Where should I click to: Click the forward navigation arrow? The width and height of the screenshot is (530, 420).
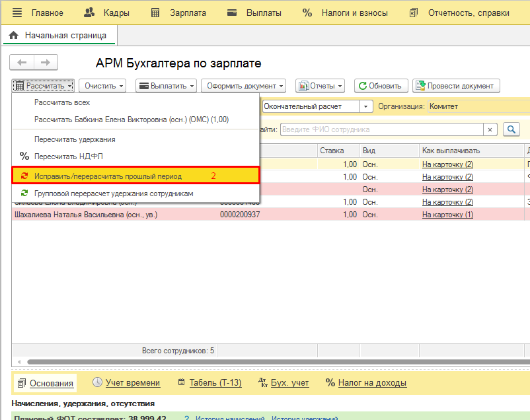(x=46, y=62)
